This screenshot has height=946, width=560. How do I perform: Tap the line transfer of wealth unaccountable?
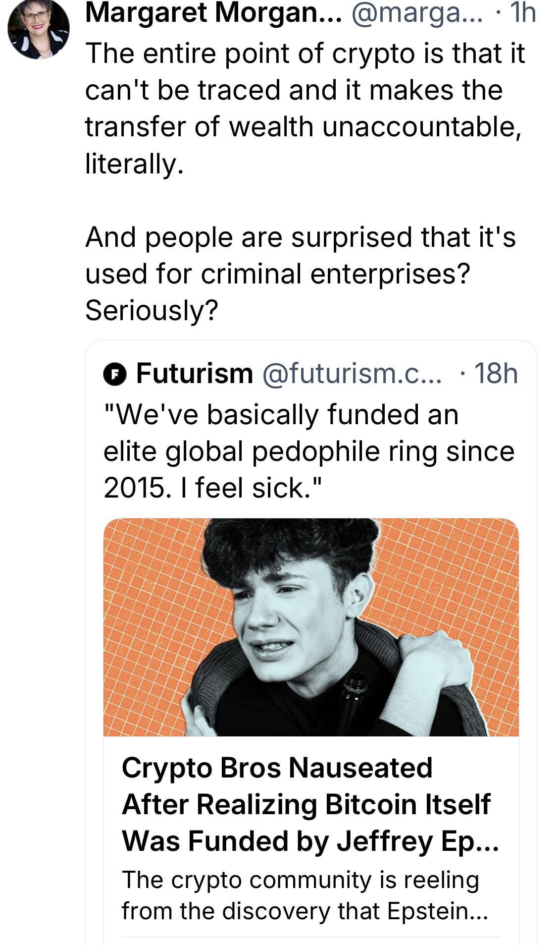click(x=303, y=127)
